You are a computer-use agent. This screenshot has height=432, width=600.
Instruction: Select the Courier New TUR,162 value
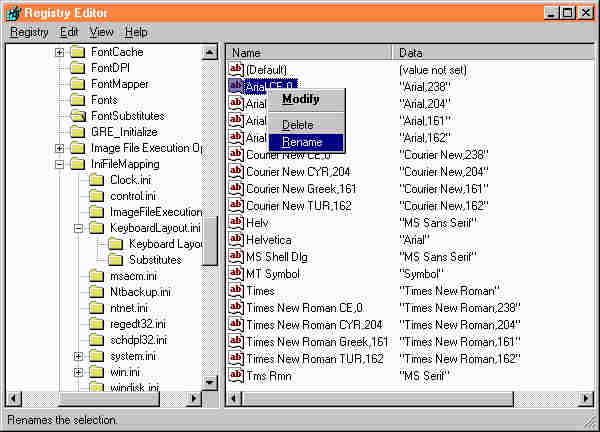tap(299, 206)
